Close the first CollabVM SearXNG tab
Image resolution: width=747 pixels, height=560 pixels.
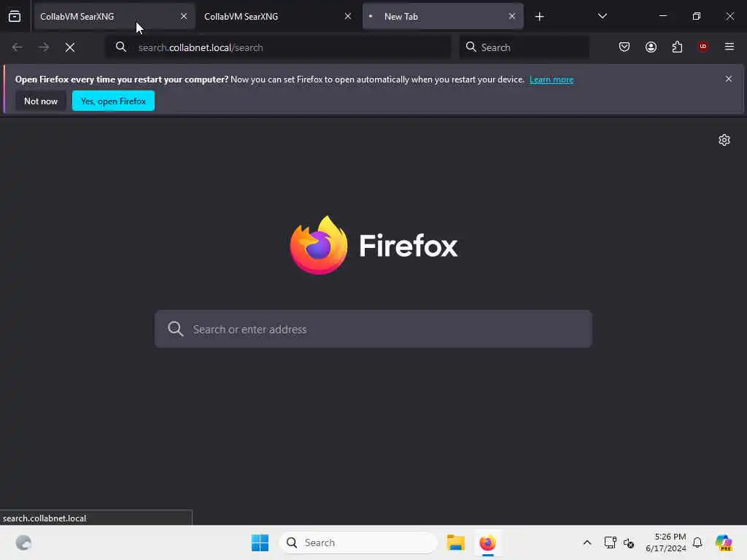(x=184, y=16)
